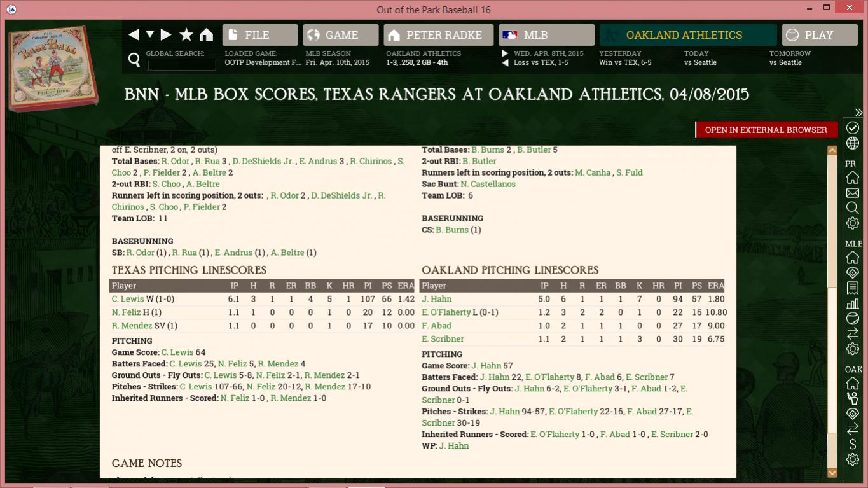Image resolution: width=868 pixels, height=488 pixels.
Task: Open MLB home icon in sidebar
Action: 853,258
